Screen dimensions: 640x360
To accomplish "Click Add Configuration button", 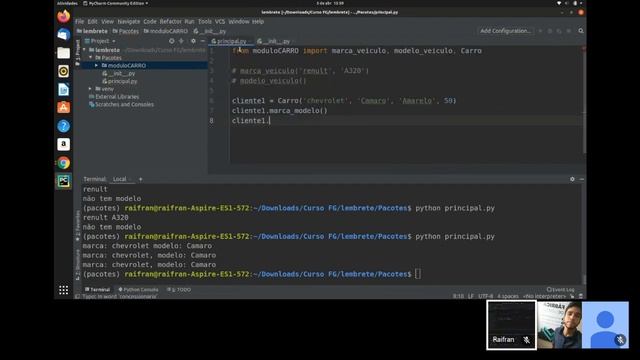I will coord(505,31).
